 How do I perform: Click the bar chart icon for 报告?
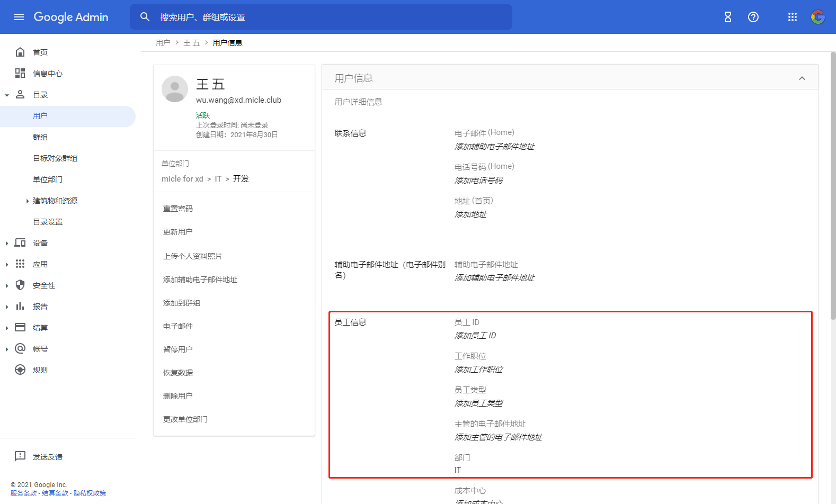[x=20, y=306]
